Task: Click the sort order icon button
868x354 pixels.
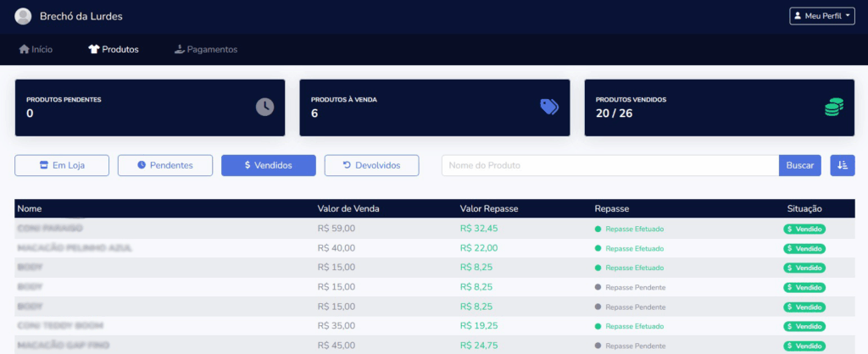Action: (x=843, y=165)
